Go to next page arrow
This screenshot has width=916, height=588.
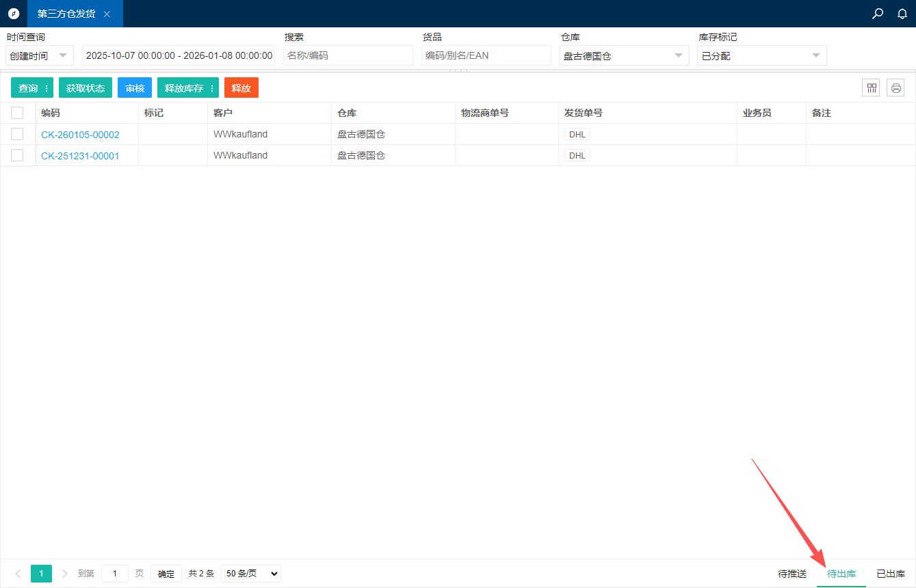pyautogui.click(x=64, y=574)
